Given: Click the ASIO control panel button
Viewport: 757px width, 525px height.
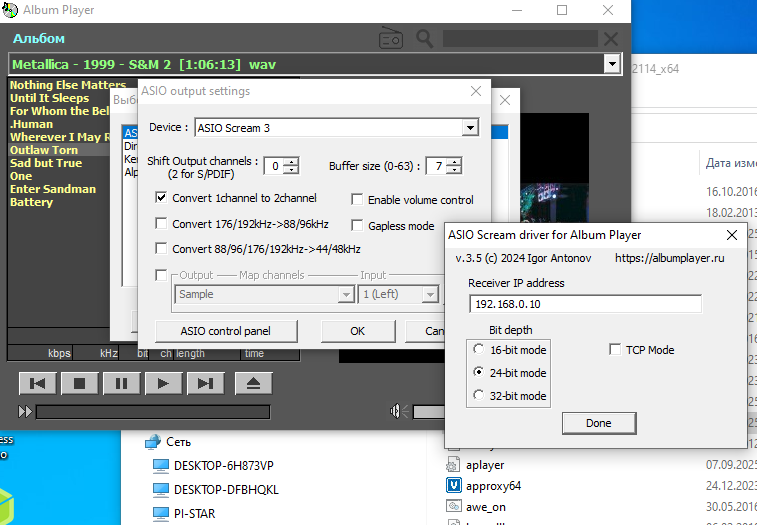Looking at the screenshot, I should click(225, 331).
